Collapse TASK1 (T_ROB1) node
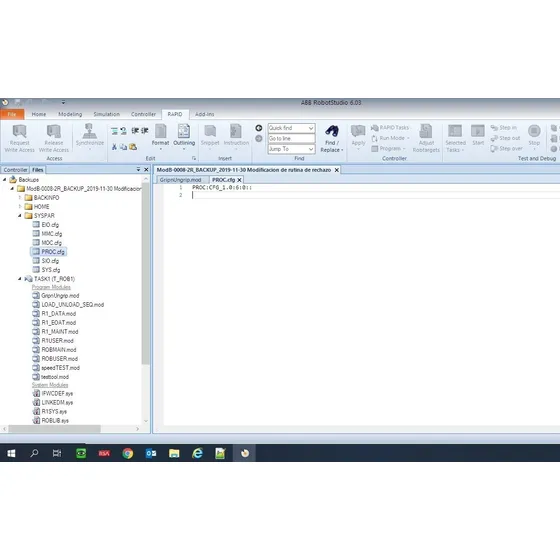The width and height of the screenshot is (560, 560). 20,279
